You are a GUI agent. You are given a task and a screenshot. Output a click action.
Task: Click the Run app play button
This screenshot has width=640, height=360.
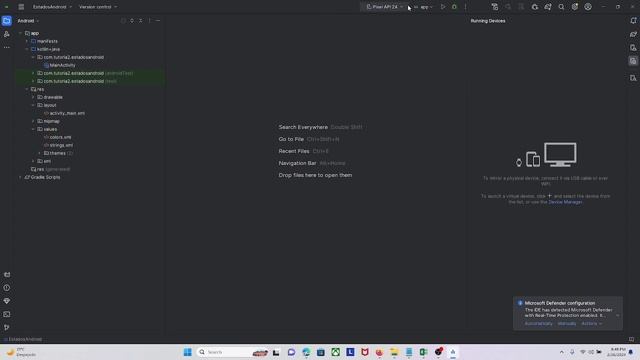(x=443, y=7)
